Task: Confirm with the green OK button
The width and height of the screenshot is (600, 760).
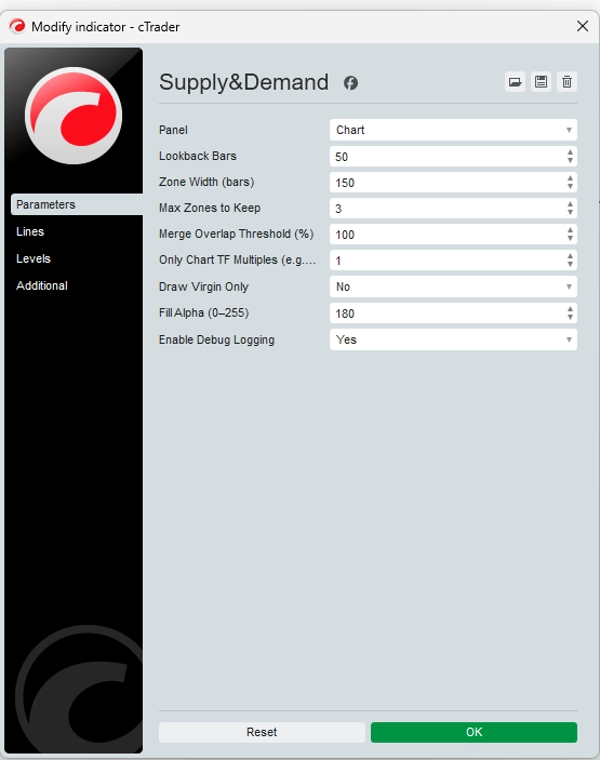Action: pyautogui.click(x=473, y=732)
